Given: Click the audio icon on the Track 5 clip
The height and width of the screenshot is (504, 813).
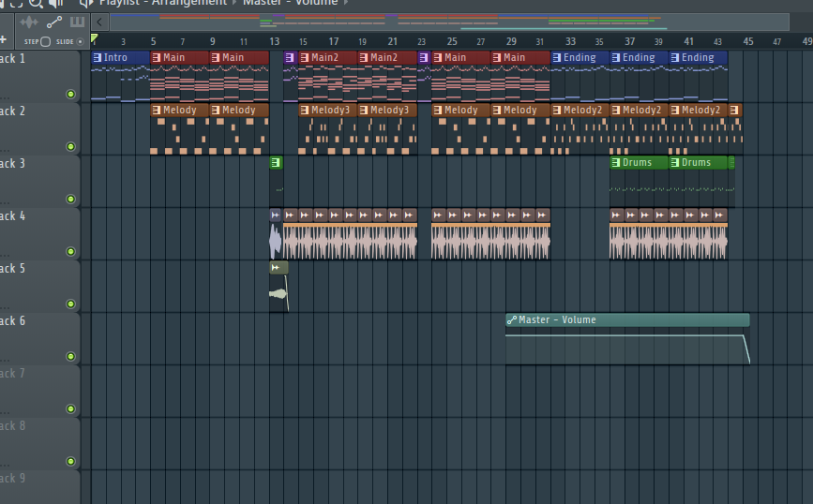Looking at the screenshot, I should (276, 268).
